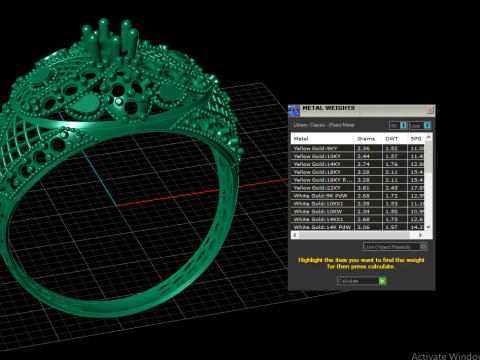Screen dimensions: 480x360
Task: Click the table's scroll left arrow
Action: [x=295, y=235]
